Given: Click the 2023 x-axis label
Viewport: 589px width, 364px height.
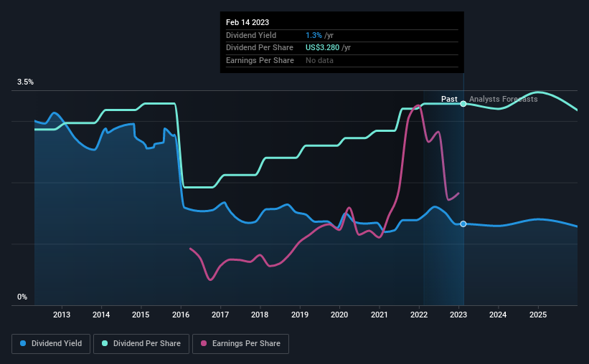Looking at the screenshot, I should (x=458, y=315).
